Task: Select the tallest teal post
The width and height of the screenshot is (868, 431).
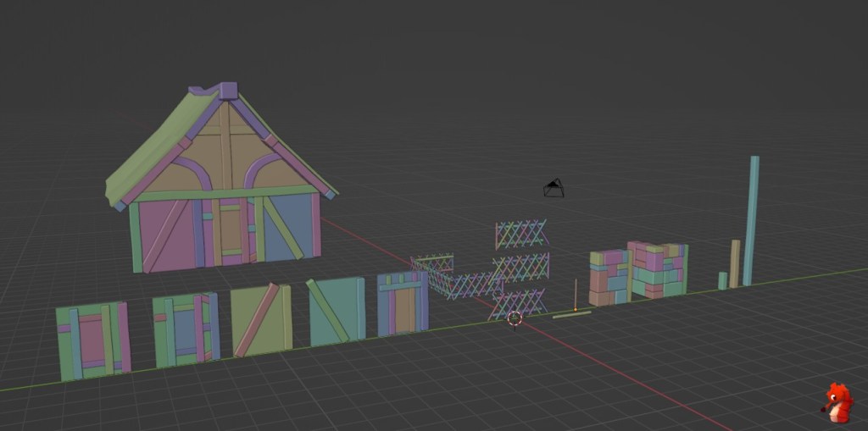Action: click(x=751, y=220)
